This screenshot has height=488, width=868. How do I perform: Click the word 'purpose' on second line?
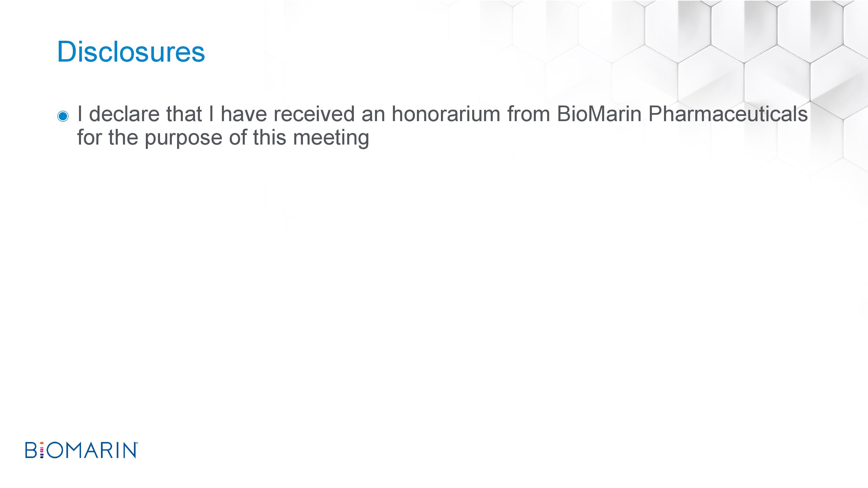pyautogui.click(x=184, y=138)
